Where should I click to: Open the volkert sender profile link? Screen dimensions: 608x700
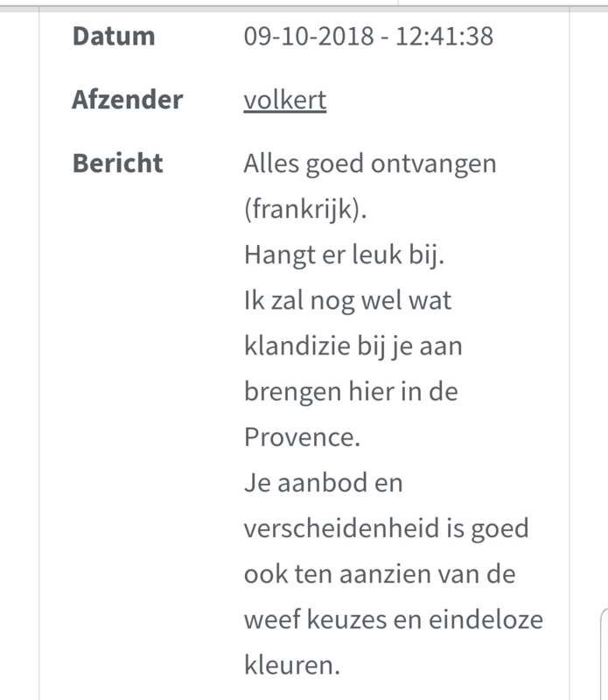coord(285,100)
